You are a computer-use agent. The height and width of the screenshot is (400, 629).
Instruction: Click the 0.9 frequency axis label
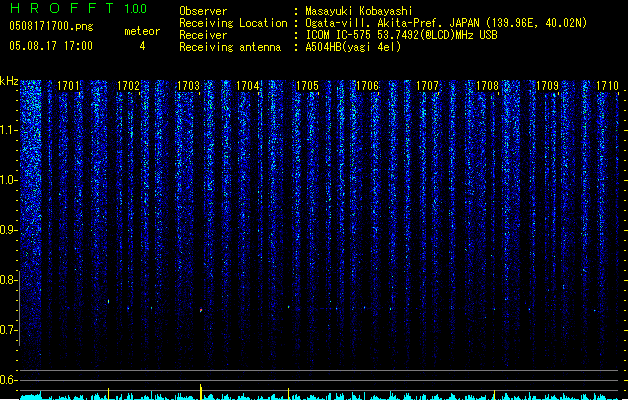pos(8,230)
